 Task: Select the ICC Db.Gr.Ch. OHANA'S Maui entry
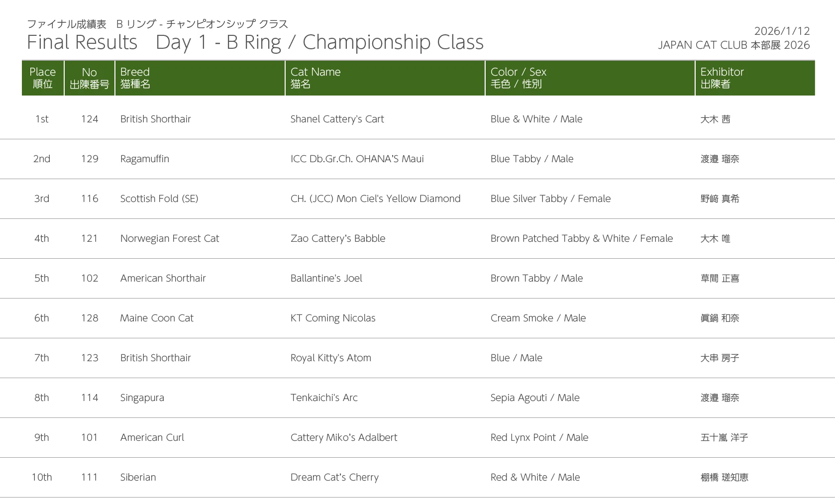357,159
